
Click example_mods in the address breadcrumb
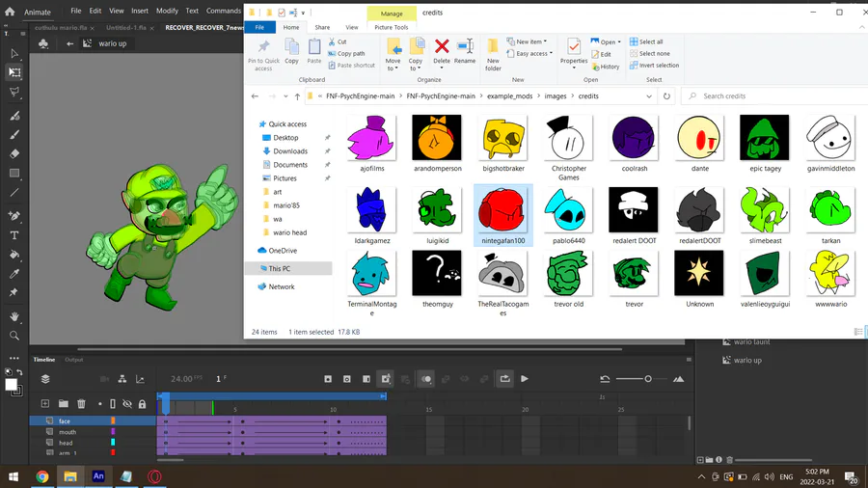point(510,96)
